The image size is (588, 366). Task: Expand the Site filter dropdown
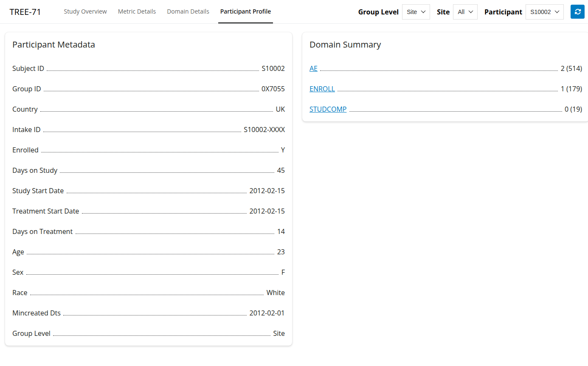pyautogui.click(x=465, y=12)
